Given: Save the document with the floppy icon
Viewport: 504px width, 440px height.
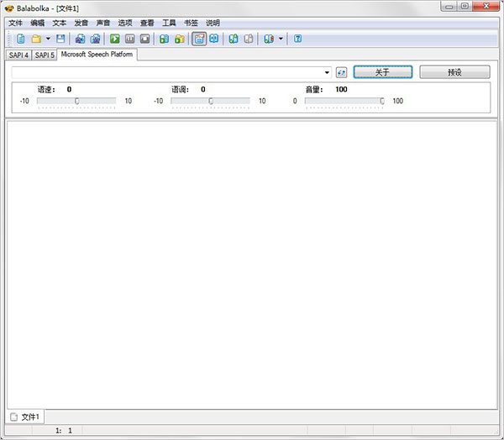Looking at the screenshot, I should (x=60, y=39).
